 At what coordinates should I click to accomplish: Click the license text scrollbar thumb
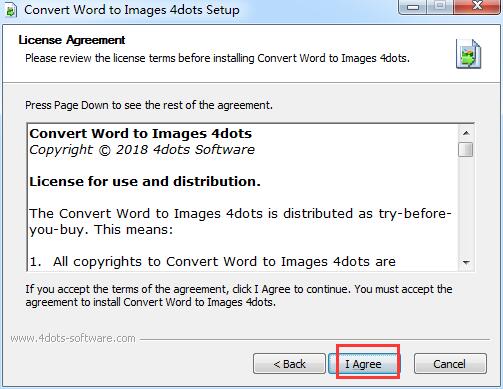466,149
